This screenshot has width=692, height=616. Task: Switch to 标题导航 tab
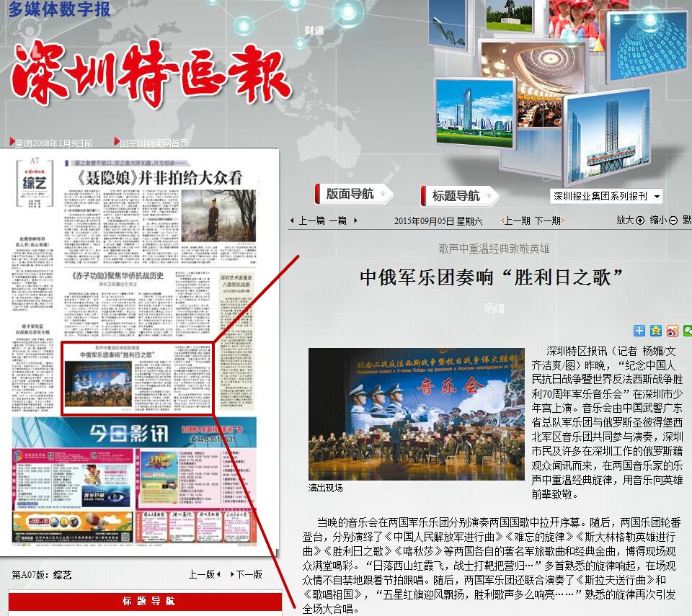[x=456, y=195]
